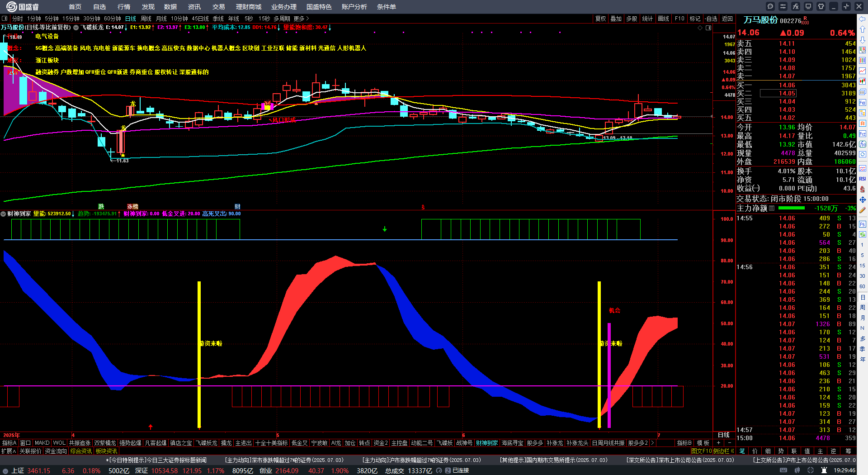Toggle 叠加 overlay option
This screenshot has width=868, height=475.
[616, 19]
